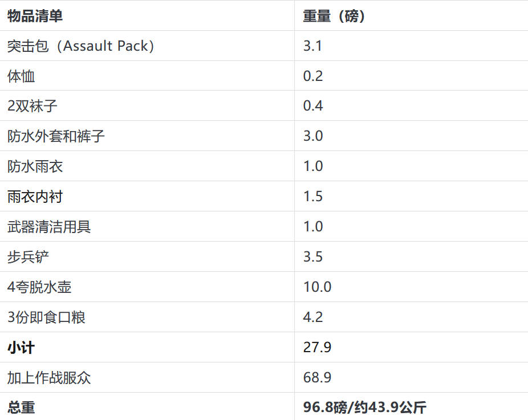The image size is (528, 420).
Task: Click the 物品清单 column header
Action: (35, 16)
